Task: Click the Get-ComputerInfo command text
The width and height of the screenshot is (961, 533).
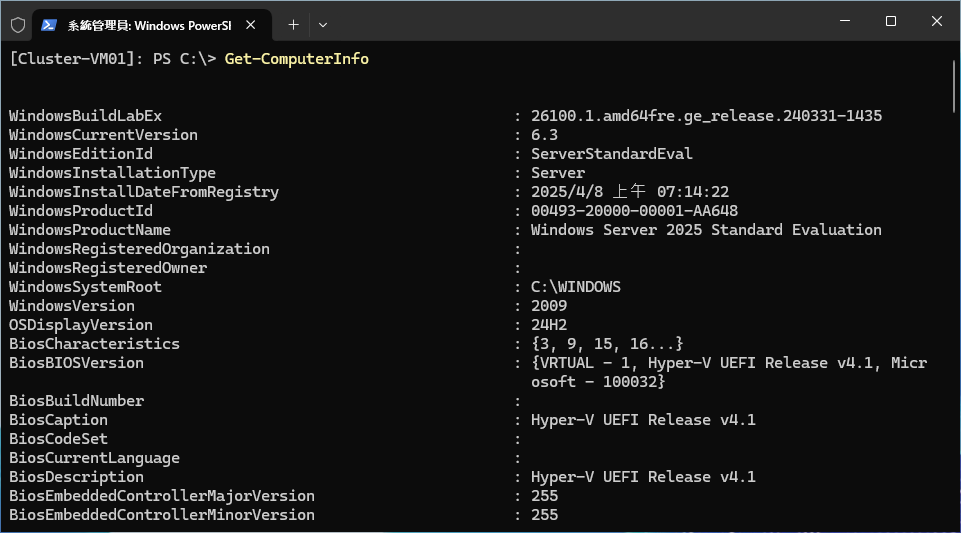Action: (x=296, y=59)
